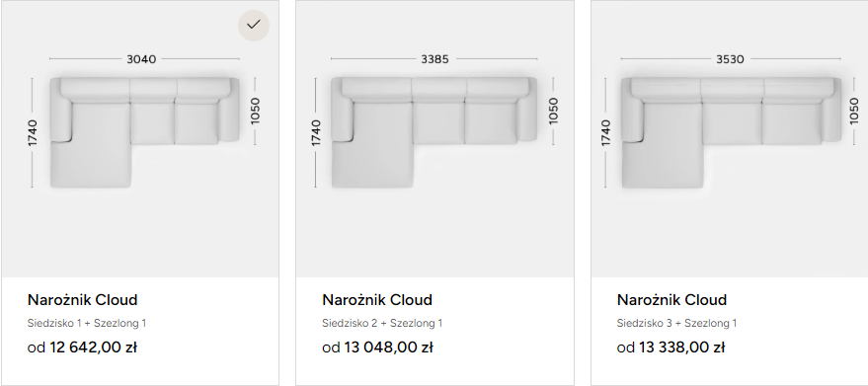The image size is (868, 386).
Task: Select the 3530 wide sofa diagram
Action: (731, 132)
